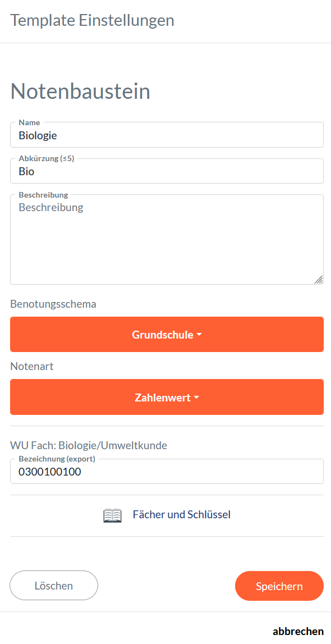Screen dimensions: 331x644
Task: Open the Zahlenwert Notenart dropdown
Action: [167, 397]
